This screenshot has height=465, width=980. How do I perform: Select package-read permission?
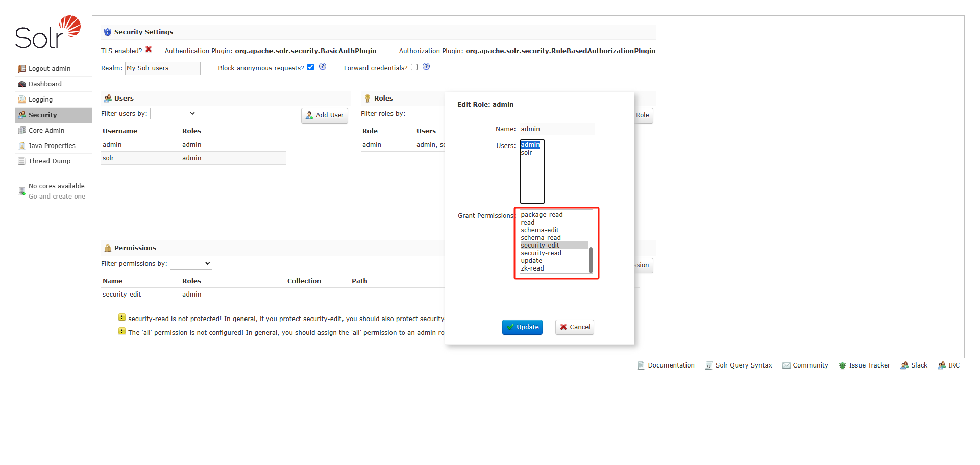pos(554,215)
